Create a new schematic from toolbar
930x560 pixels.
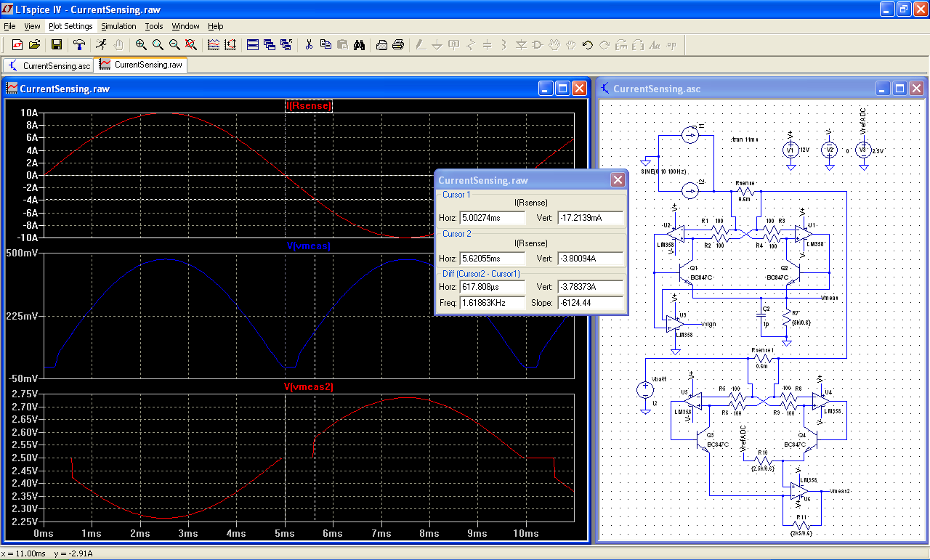pyautogui.click(x=17, y=45)
